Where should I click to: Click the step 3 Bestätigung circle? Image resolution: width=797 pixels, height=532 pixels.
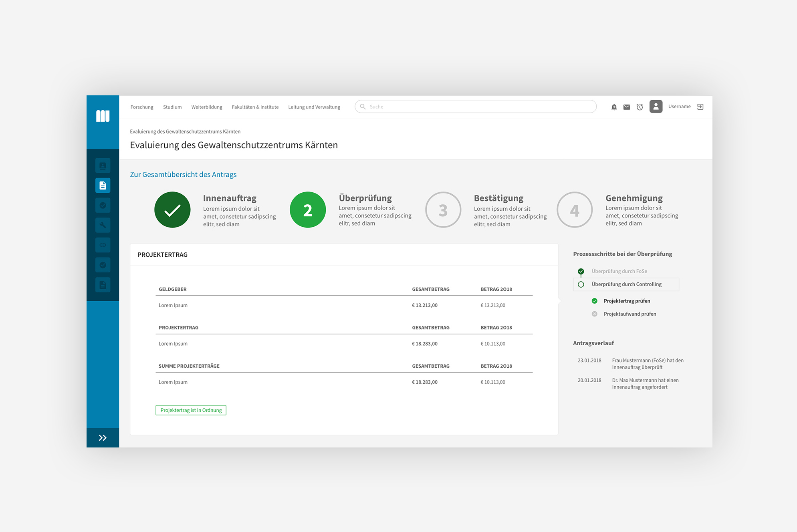(443, 210)
